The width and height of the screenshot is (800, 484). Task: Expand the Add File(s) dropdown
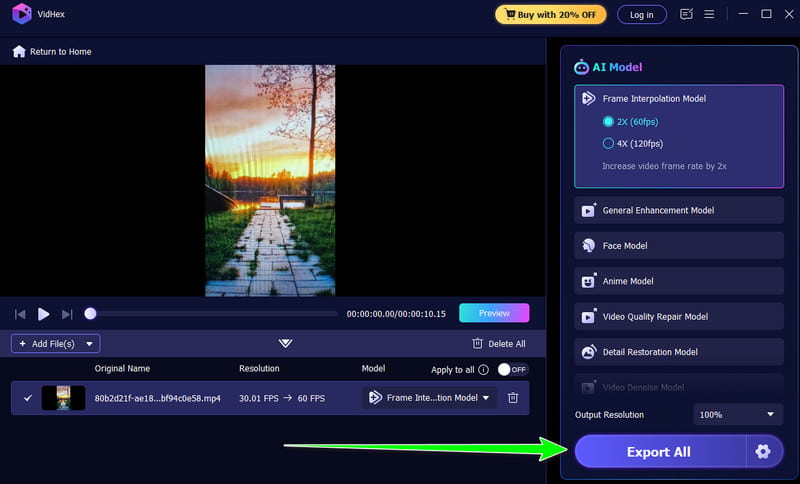pos(91,344)
